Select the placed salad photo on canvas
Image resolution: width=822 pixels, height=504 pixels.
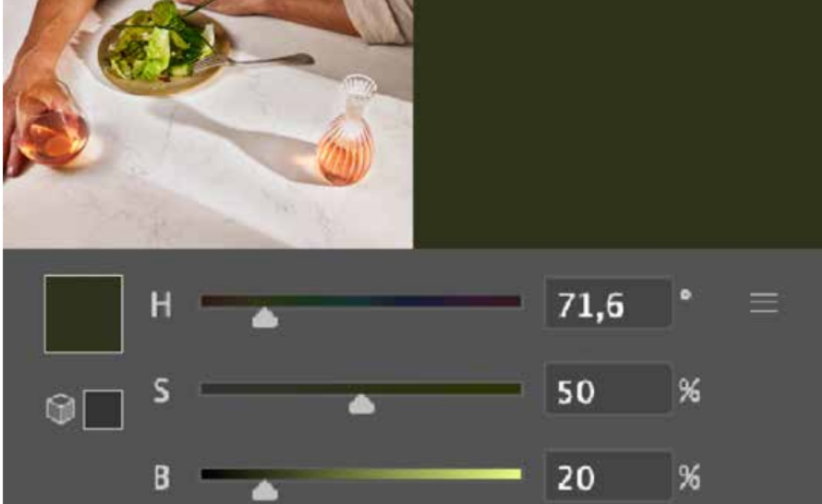click(x=208, y=124)
